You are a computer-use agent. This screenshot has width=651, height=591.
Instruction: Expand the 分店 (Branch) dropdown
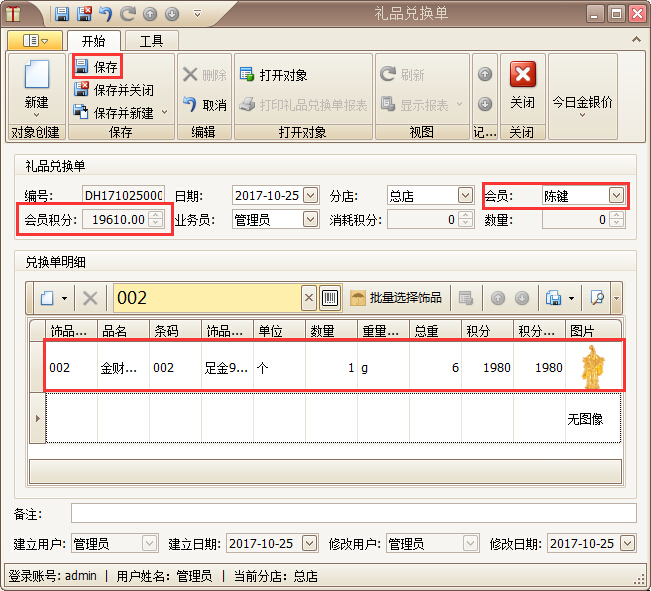tap(465, 196)
